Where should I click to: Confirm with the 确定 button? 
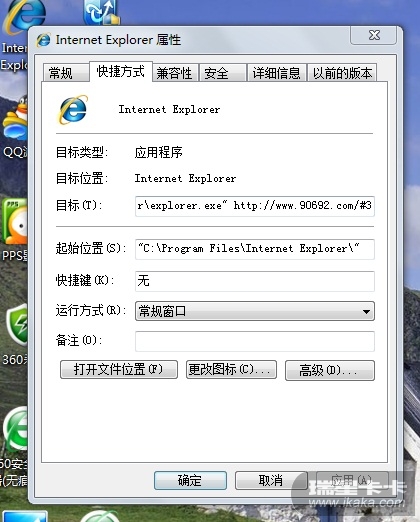[190, 480]
